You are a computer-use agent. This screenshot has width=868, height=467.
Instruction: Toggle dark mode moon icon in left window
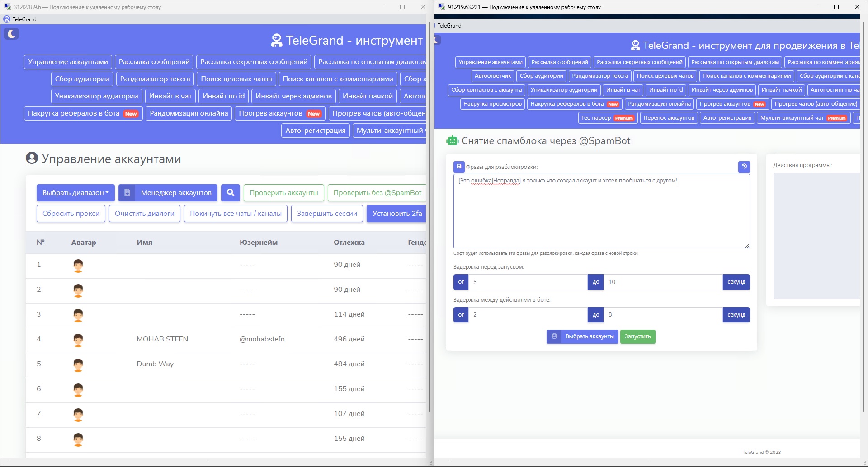click(x=11, y=33)
